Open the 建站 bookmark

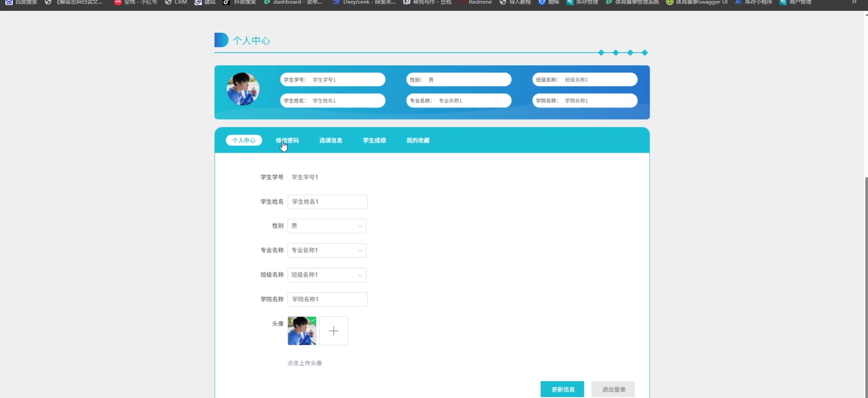pyautogui.click(x=205, y=2)
